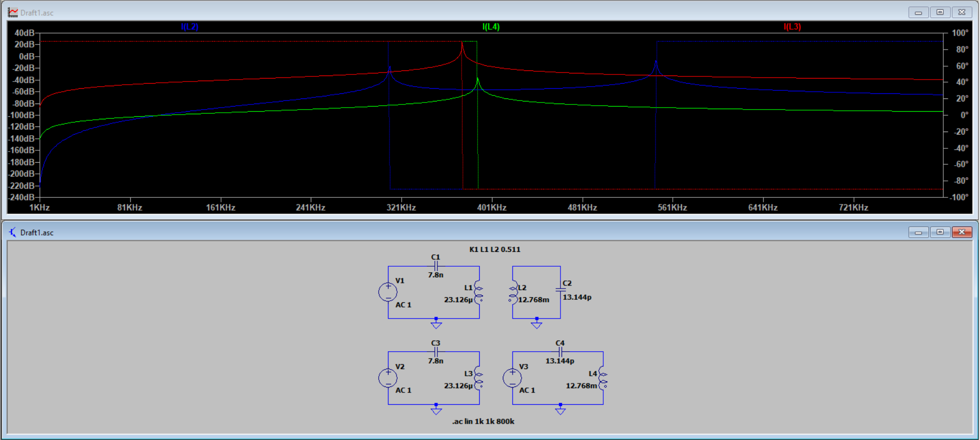Click ground symbol under V1 circuit
Viewport: 980px width, 440px height.
click(x=436, y=324)
